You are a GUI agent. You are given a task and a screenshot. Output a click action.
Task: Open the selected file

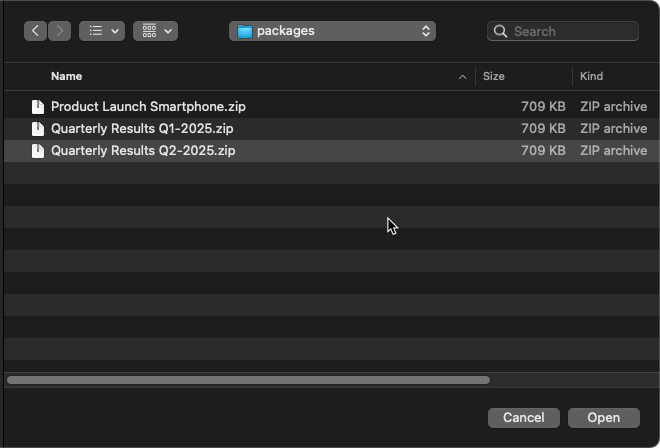[x=604, y=418]
